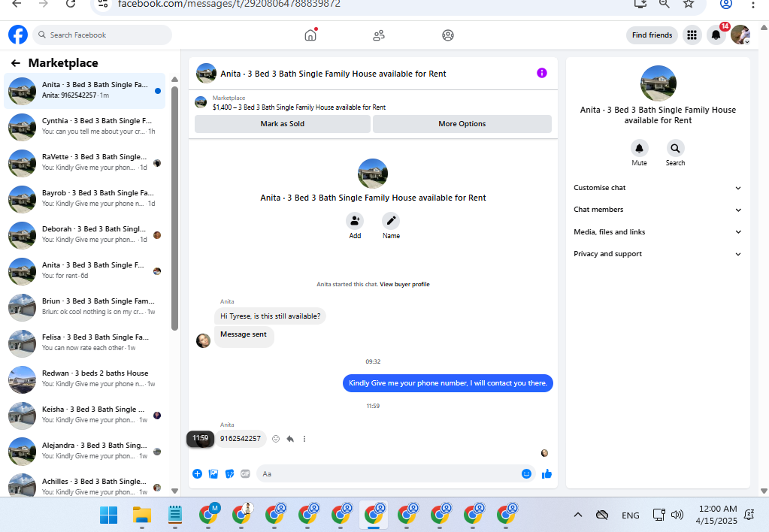Open the notifications bell with badge
The height and width of the screenshot is (532, 769).
tap(716, 35)
